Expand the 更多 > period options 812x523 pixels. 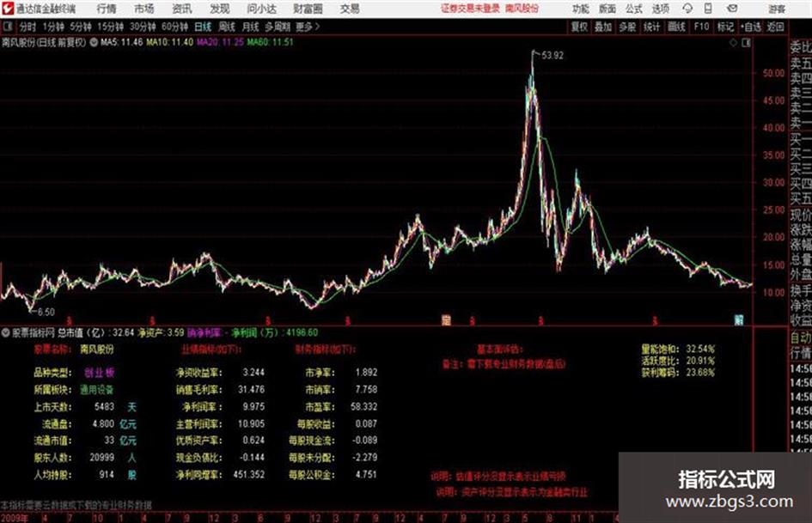[308, 27]
